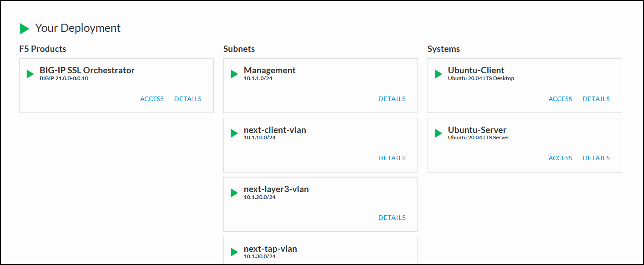Select the BIG-IP SSL Orchestrator title

(87, 70)
